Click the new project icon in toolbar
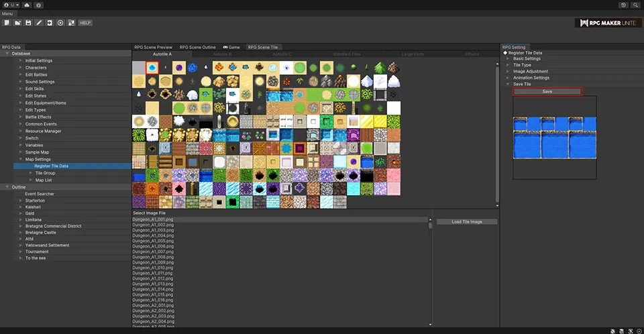644x334 pixels. pos(6,23)
